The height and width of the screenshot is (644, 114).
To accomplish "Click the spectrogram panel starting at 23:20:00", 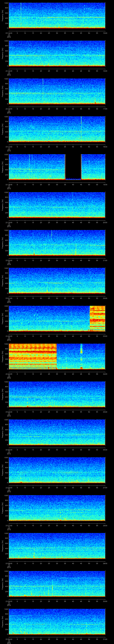I will pyautogui.click(x=57, y=243).
